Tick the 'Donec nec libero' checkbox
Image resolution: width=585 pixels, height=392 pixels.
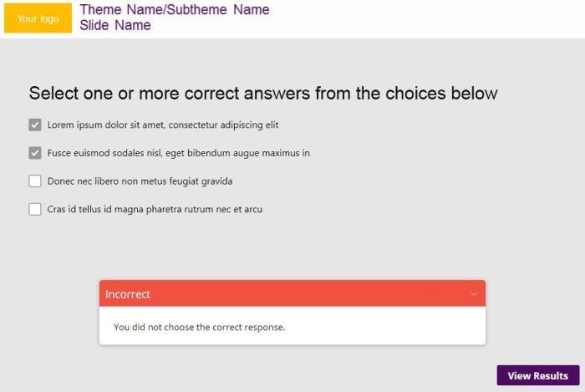click(x=35, y=181)
